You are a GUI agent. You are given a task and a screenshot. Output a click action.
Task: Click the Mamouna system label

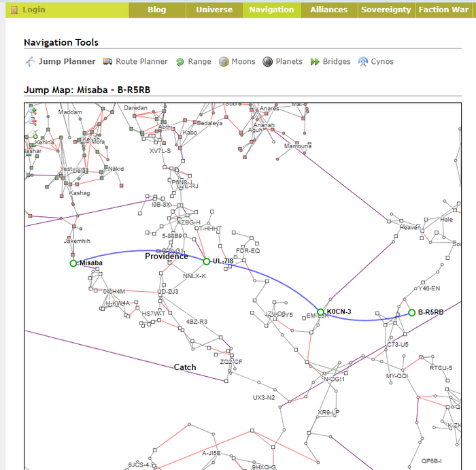click(x=298, y=146)
